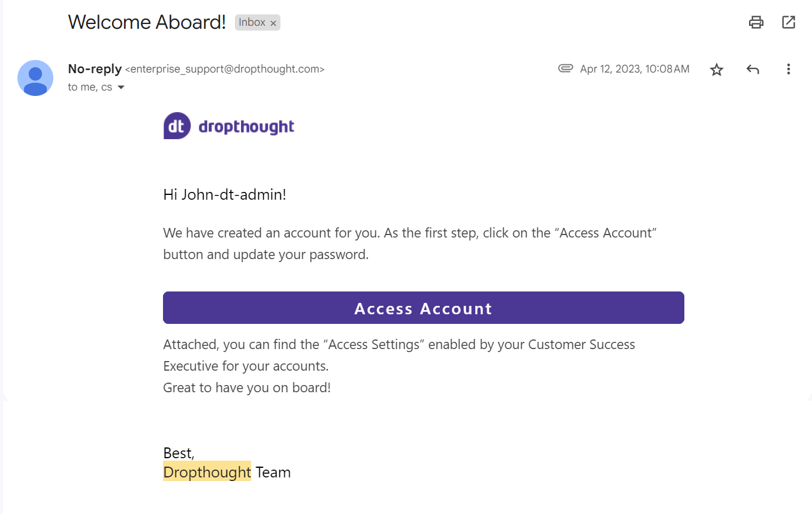Expand recipient details arrow next to "to me, cs"
Image resolution: width=812 pixels, height=514 pixels.
(121, 88)
